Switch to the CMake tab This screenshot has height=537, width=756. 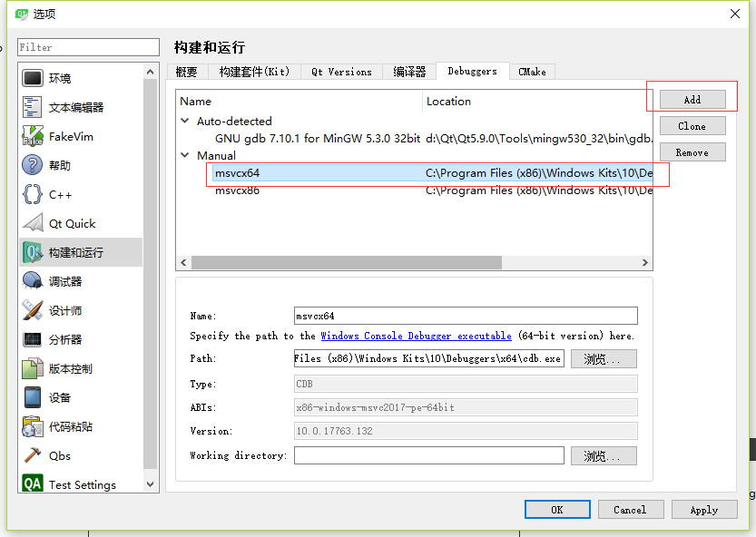click(532, 72)
